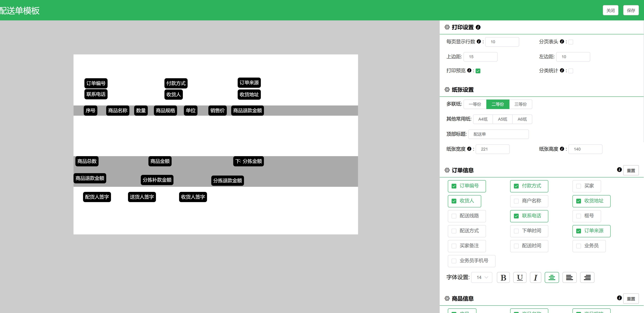Select the 三等份 paper option
The height and width of the screenshot is (313, 644).
tap(521, 104)
